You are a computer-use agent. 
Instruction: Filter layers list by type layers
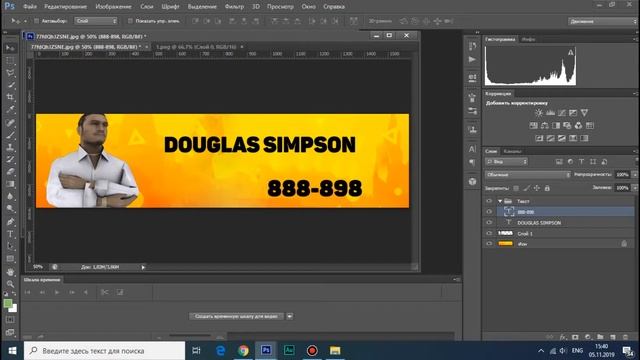coord(582,162)
